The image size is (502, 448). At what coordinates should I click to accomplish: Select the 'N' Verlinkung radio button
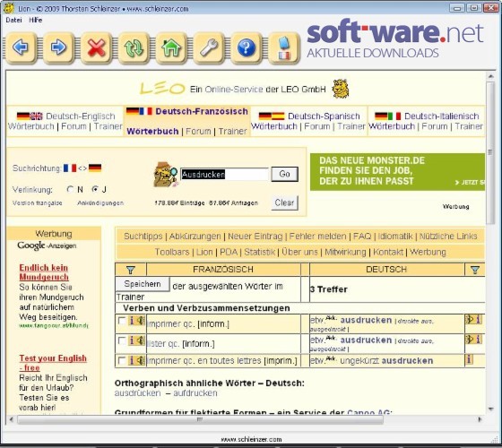pyautogui.click(x=70, y=189)
